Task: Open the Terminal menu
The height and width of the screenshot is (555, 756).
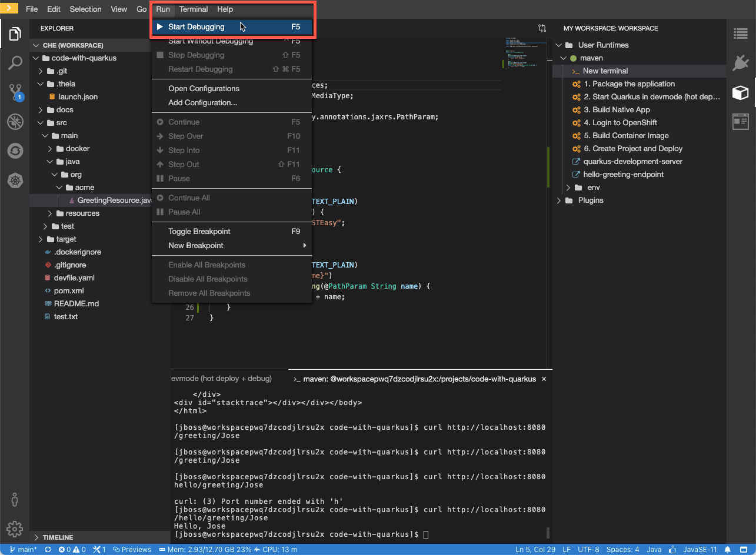Action: (194, 9)
